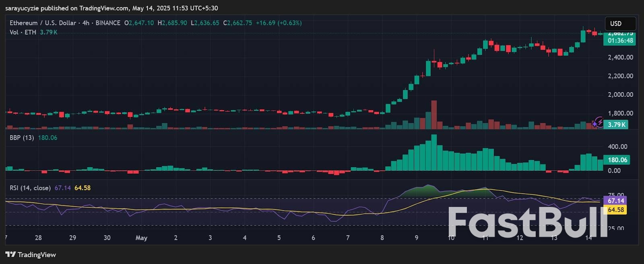
Task: Click the 2,000.00 price axis level
Action: (620, 95)
